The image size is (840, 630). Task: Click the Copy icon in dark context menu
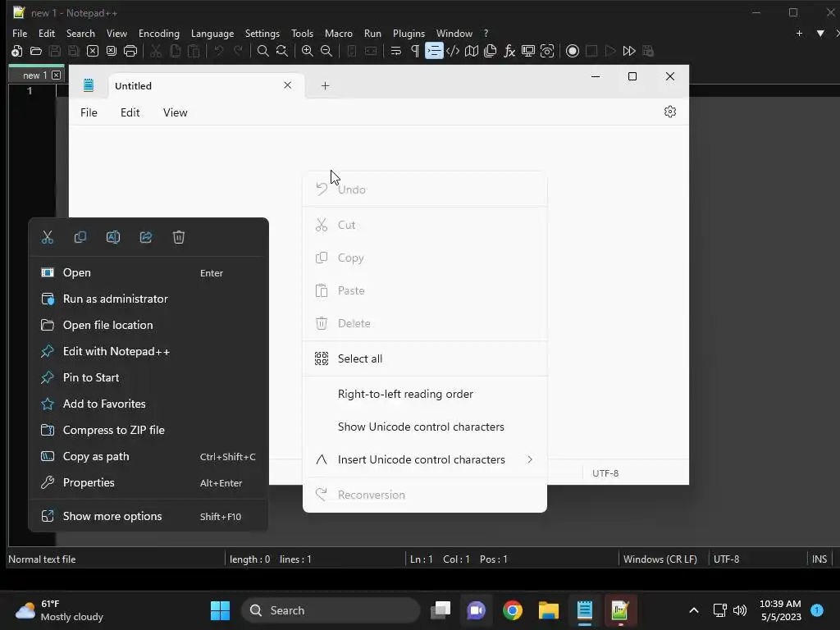tap(80, 237)
